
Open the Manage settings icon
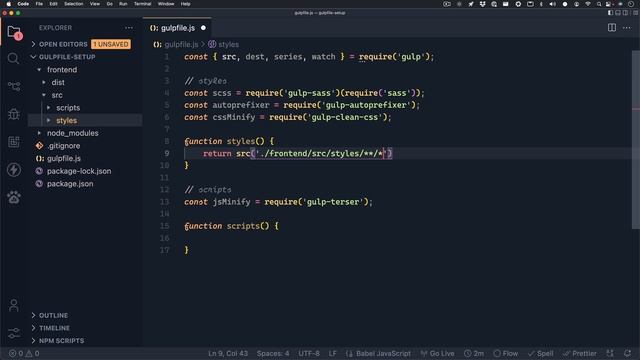pyautogui.click(x=13, y=333)
